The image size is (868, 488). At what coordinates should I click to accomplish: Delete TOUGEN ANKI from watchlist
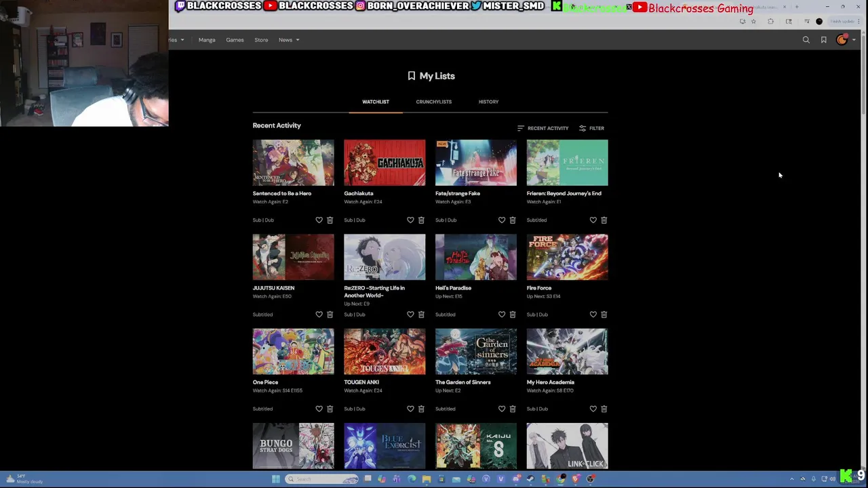(421, 409)
